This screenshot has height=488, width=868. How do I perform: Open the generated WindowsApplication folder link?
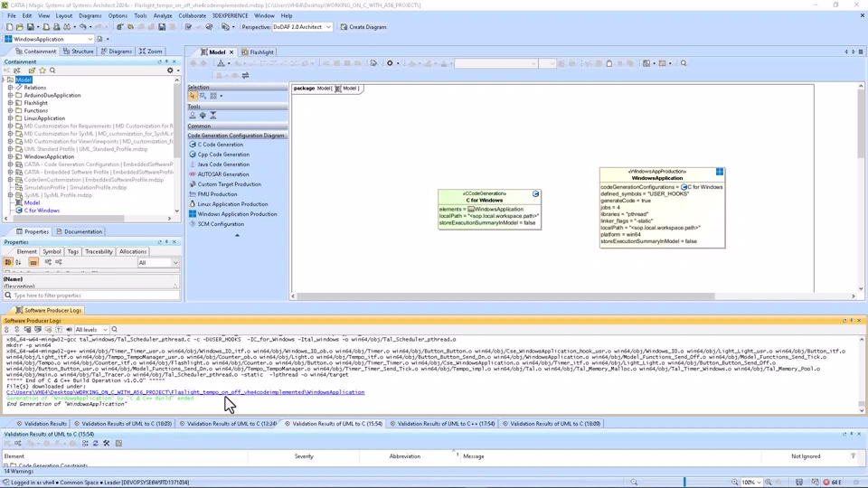point(185,392)
